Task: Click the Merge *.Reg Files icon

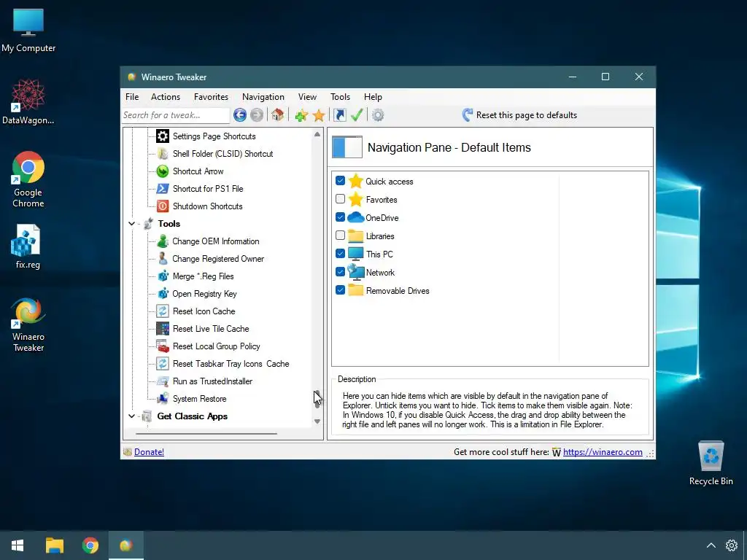Action: 163,276
